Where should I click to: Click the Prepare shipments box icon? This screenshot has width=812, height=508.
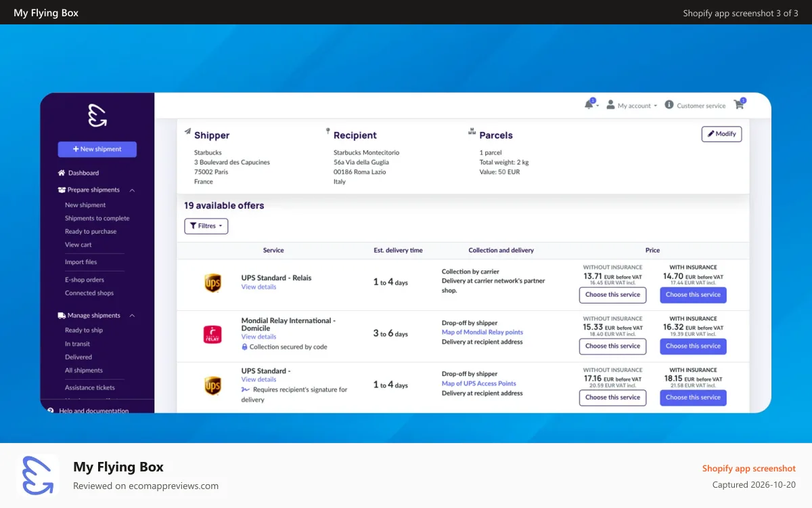point(62,190)
